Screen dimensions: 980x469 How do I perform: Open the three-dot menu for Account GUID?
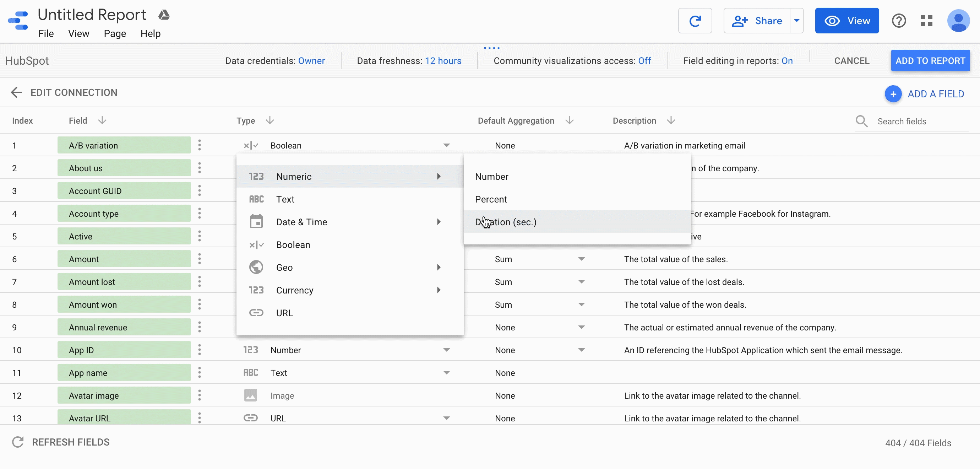click(199, 191)
